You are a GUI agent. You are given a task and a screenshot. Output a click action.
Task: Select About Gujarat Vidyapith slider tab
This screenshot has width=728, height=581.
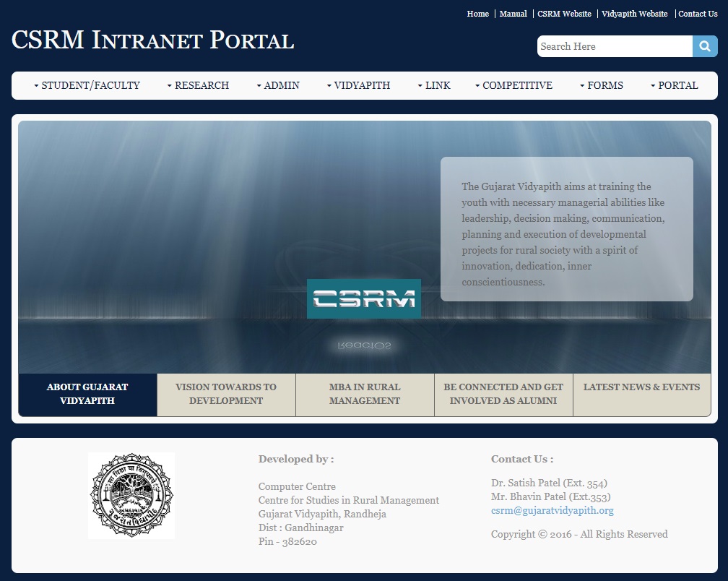click(x=88, y=395)
